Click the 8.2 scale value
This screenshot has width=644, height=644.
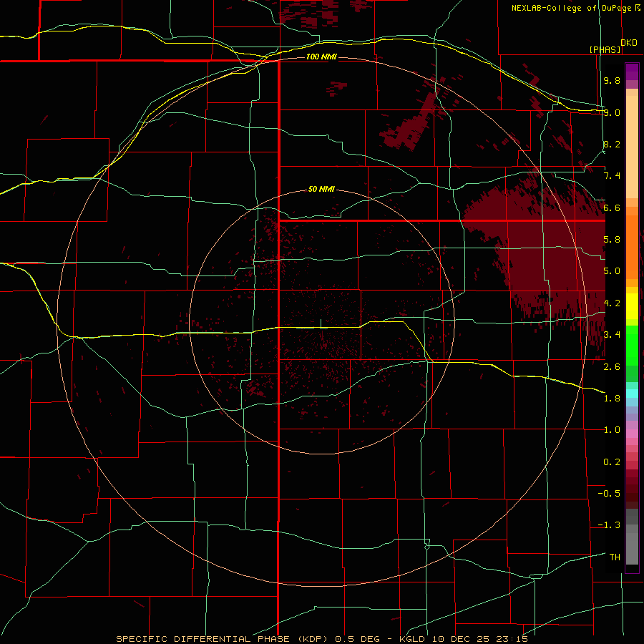(x=612, y=144)
